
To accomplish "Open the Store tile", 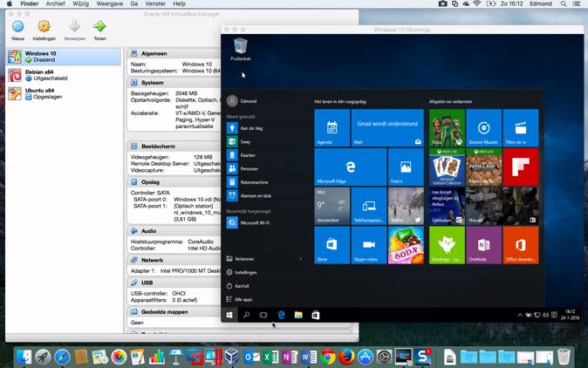I will [x=332, y=245].
